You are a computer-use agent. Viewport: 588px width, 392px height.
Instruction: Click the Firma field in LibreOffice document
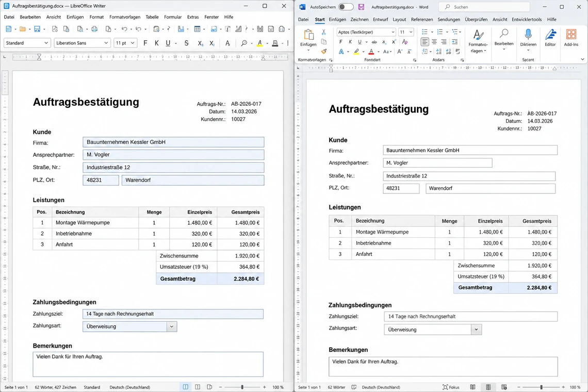click(x=173, y=142)
